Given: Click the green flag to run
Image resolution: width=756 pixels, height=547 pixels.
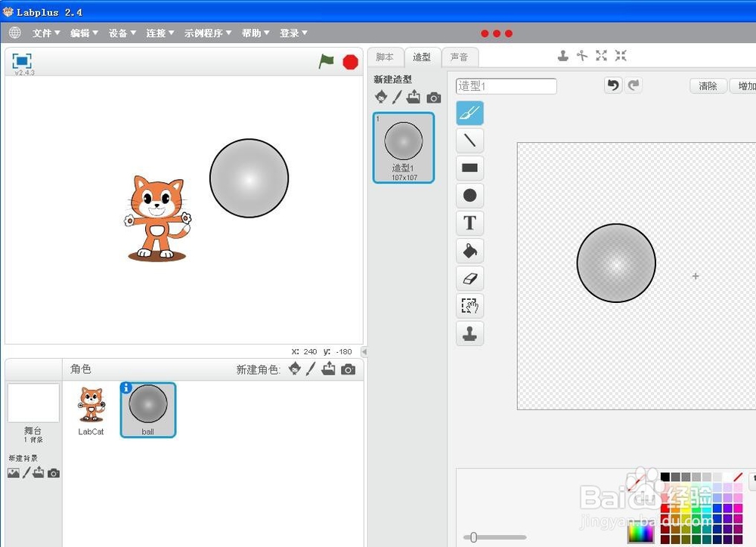Looking at the screenshot, I should (327, 61).
